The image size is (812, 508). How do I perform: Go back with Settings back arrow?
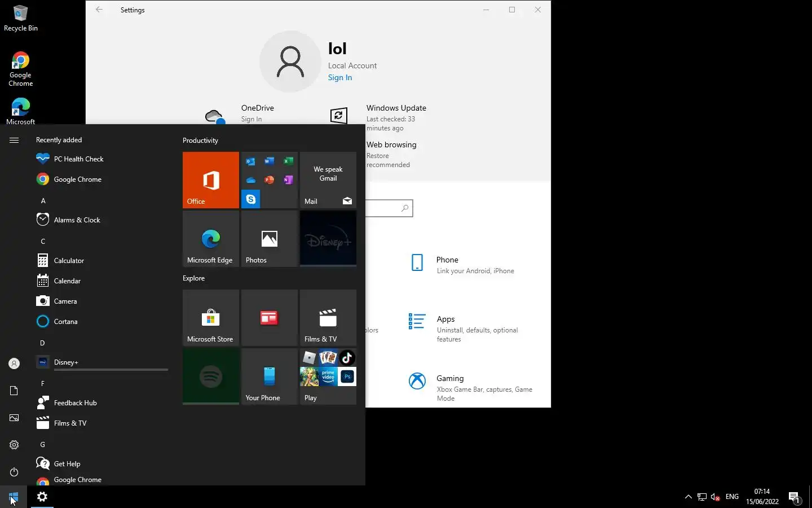(99, 10)
